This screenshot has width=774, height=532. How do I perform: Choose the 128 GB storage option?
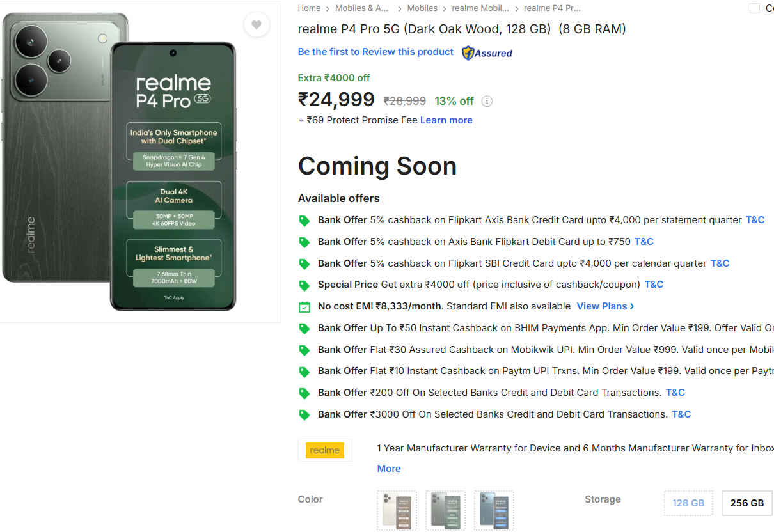688,503
